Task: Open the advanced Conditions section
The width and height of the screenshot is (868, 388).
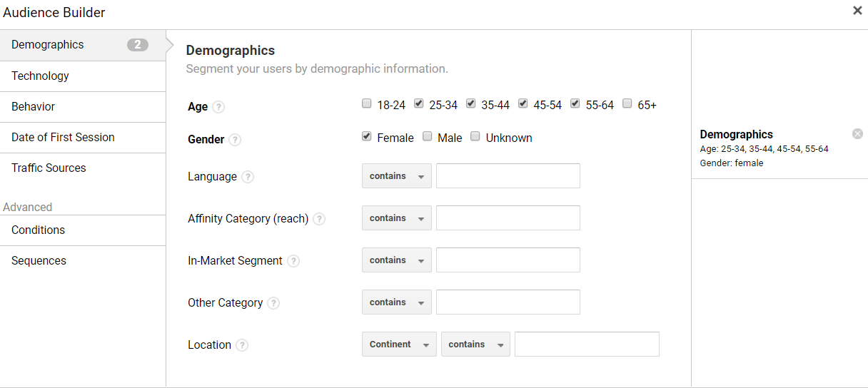Action: pyautogui.click(x=83, y=230)
